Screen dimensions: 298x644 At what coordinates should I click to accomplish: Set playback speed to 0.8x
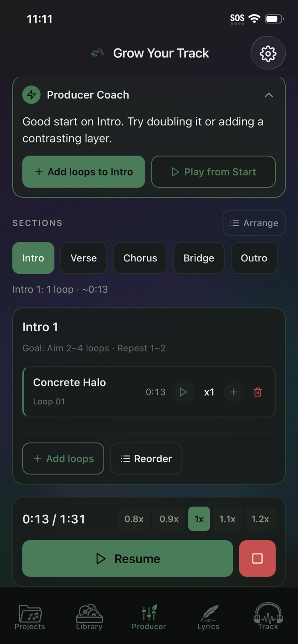(x=134, y=519)
